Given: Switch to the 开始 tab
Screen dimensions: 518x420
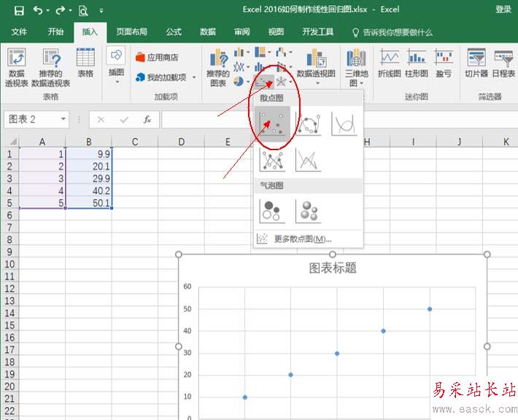Looking at the screenshot, I should point(55,31).
